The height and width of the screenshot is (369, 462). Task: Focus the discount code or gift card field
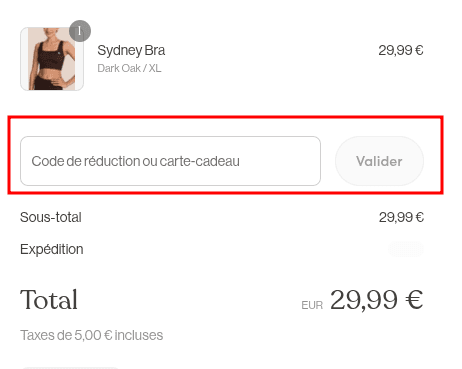pyautogui.click(x=170, y=161)
